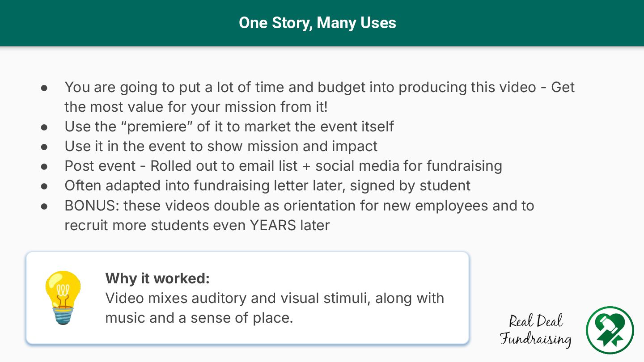Click the sentence "Video mixes auditory and visual stimuli"
The image size is (644, 362).
275,298
